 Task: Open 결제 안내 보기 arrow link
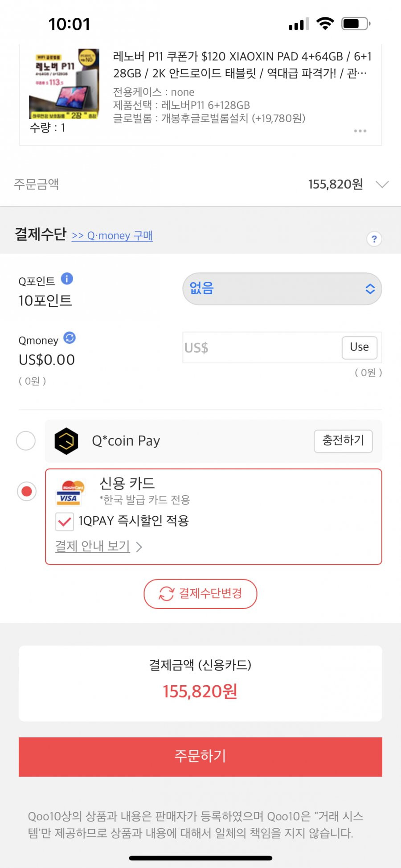(x=98, y=547)
